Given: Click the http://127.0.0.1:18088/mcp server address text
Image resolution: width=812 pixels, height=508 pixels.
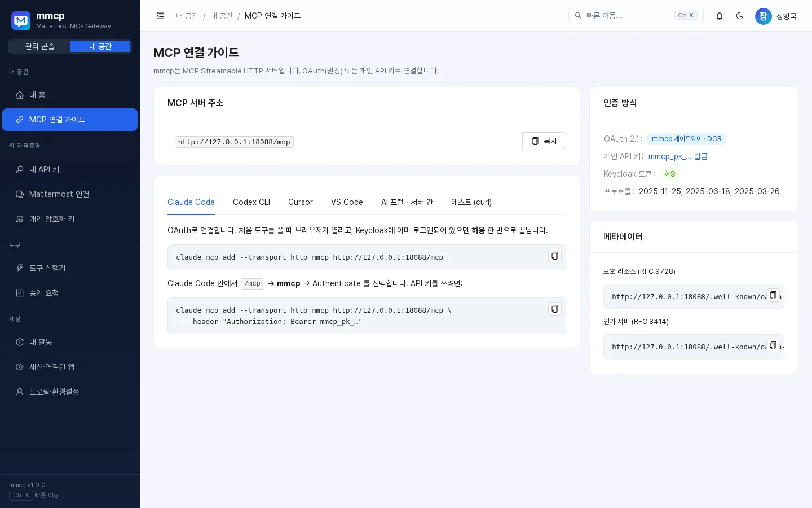Looking at the screenshot, I should pyautogui.click(x=234, y=142).
